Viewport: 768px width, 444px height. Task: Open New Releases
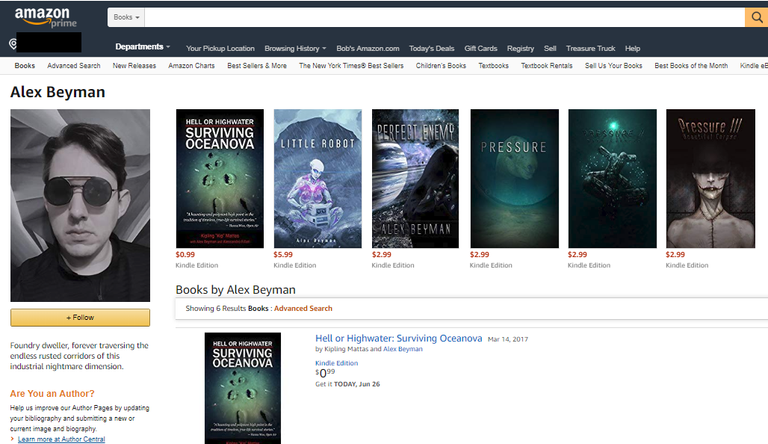[x=134, y=66]
